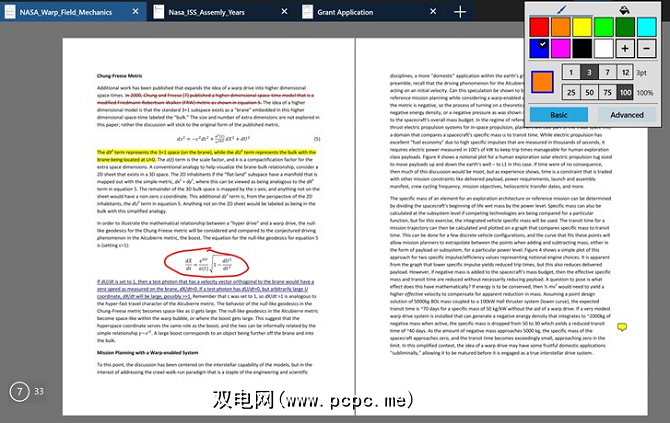This screenshot has height=423, width=670.
Task: Set opacity to 75
Action: [x=607, y=92]
